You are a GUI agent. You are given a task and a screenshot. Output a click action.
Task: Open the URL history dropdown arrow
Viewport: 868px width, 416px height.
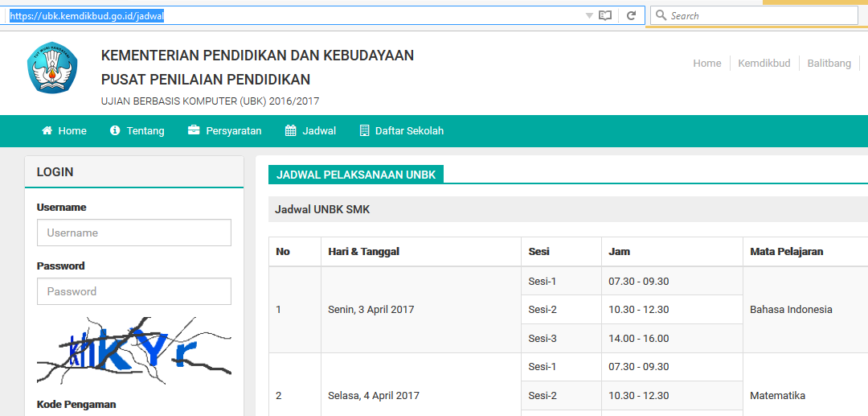(589, 15)
